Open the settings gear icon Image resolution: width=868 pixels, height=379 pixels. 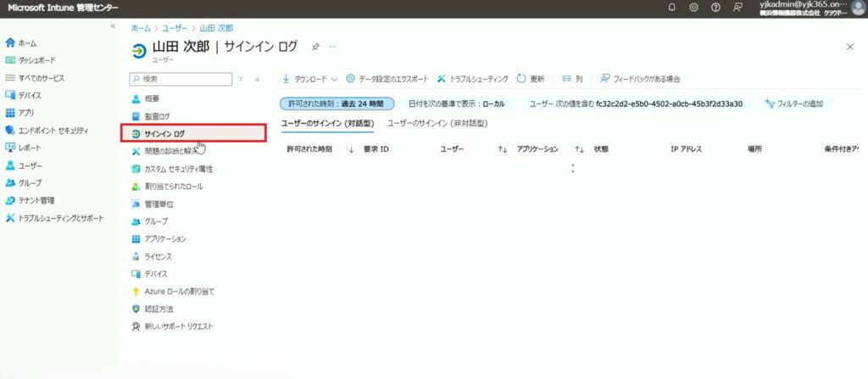point(693,8)
